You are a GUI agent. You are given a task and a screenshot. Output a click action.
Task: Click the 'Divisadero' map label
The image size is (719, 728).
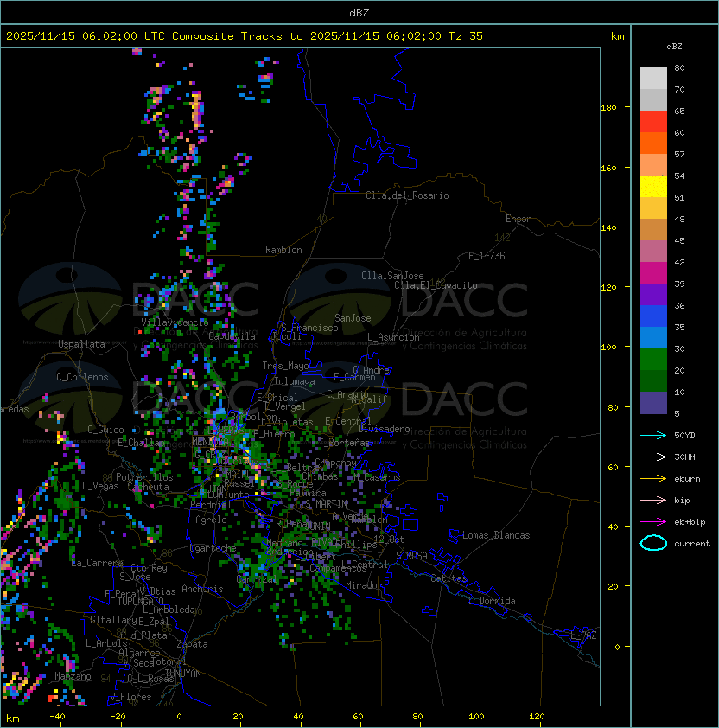point(384,429)
